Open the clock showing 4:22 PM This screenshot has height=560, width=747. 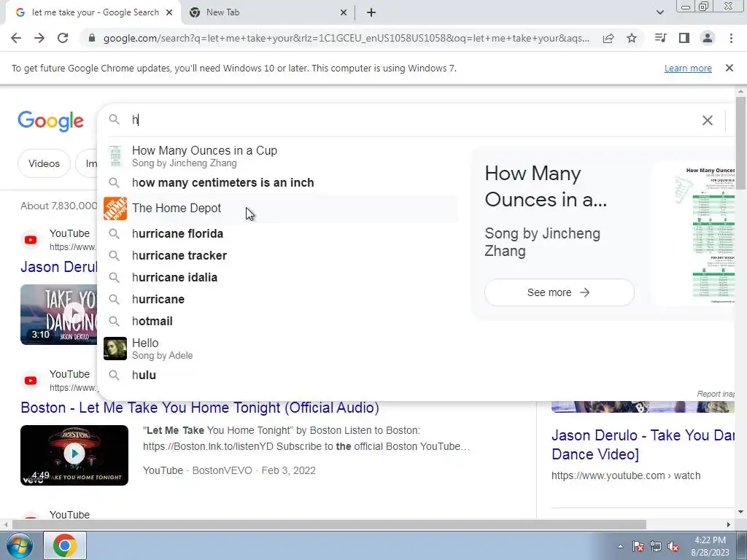point(710,546)
